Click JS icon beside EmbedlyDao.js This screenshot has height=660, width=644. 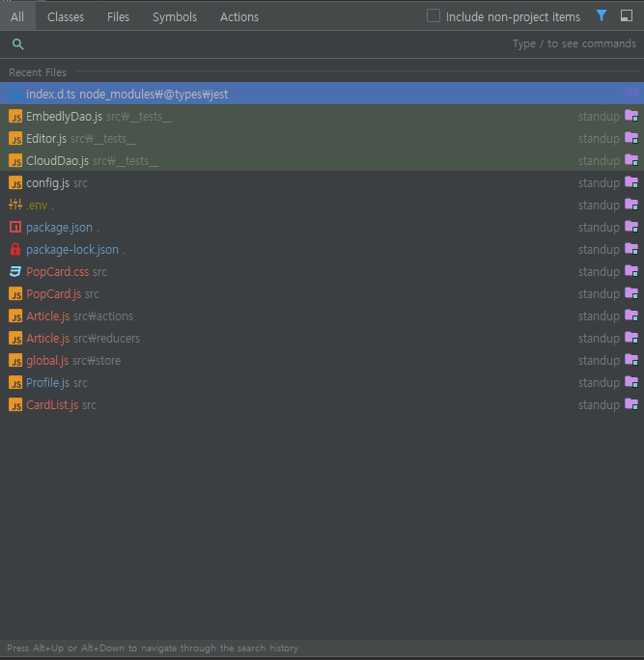click(15, 116)
